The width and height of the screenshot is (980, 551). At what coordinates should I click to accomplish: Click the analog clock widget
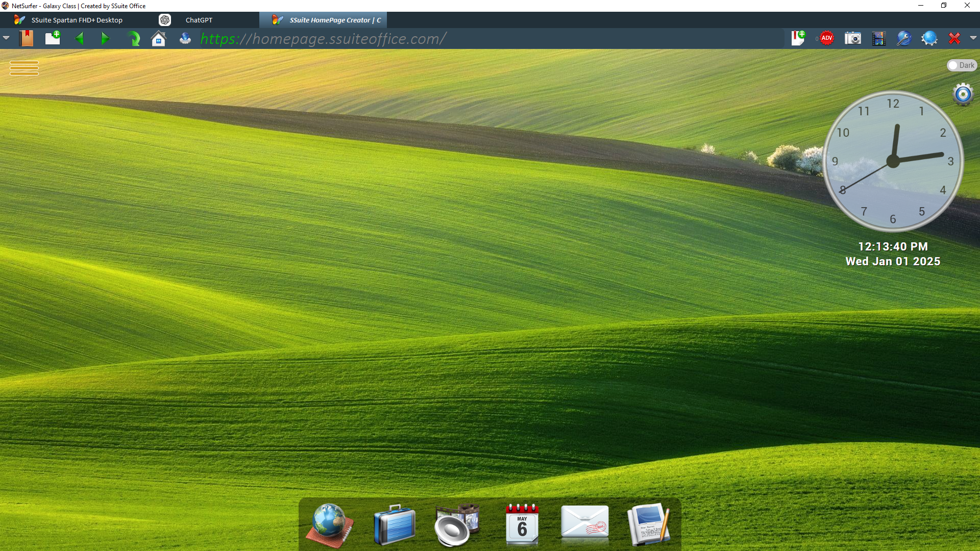click(893, 161)
